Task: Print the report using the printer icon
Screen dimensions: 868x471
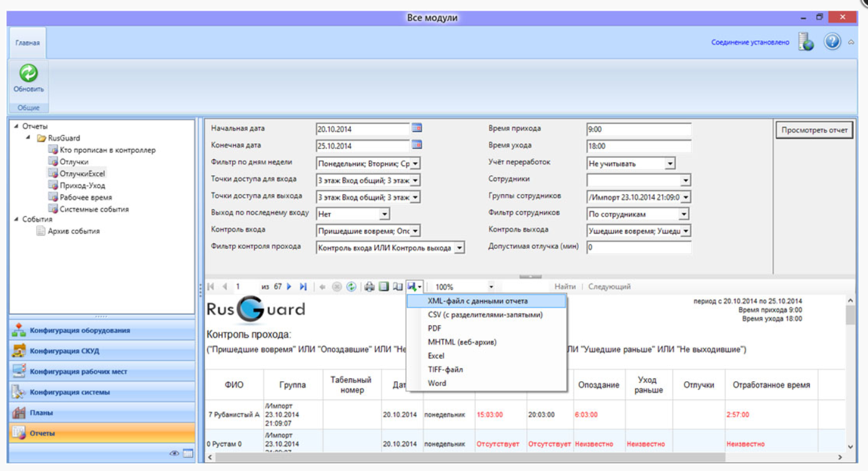Action: [369, 287]
